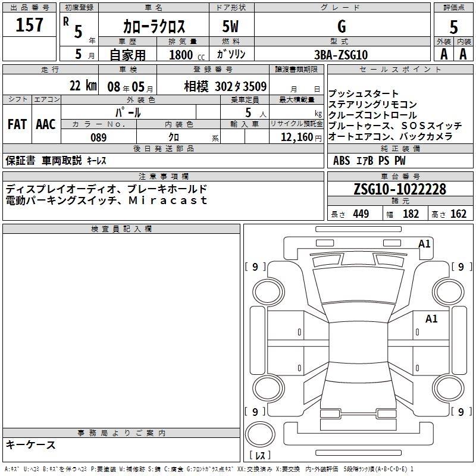This screenshot has width=476, height=476.
Task: Click the recycle deposit 12,160円
Action: pyautogui.click(x=301, y=137)
